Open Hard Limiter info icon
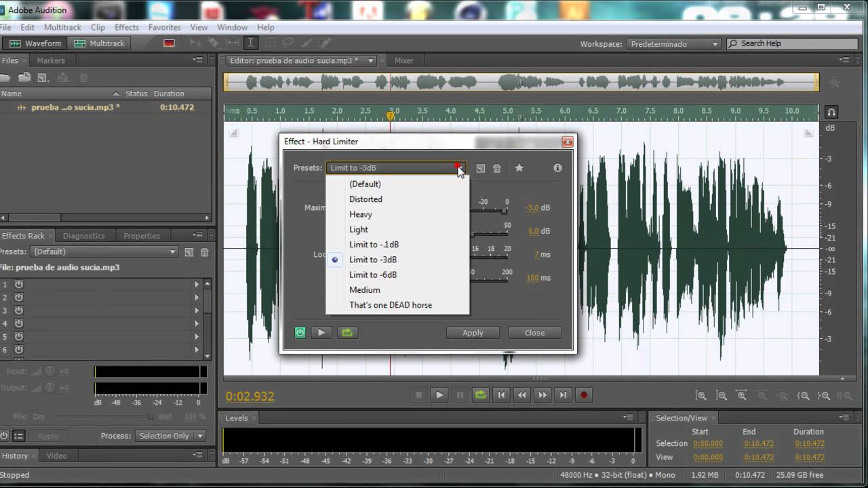 (x=557, y=168)
